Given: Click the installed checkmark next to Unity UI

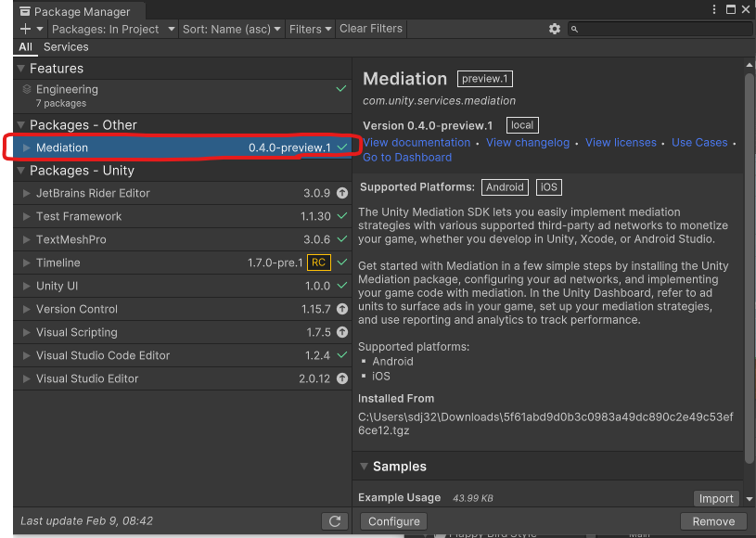Looking at the screenshot, I should pyautogui.click(x=342, y=286).
